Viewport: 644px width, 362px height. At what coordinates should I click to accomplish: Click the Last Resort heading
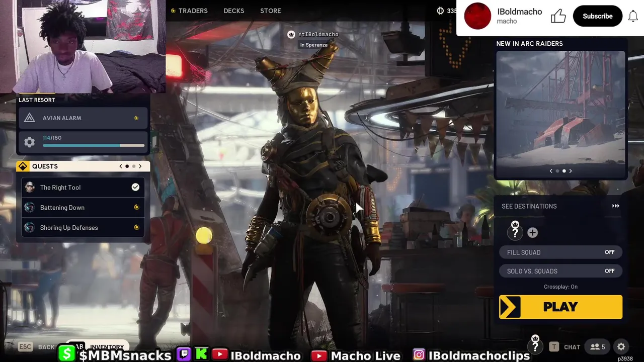point(37,100)
